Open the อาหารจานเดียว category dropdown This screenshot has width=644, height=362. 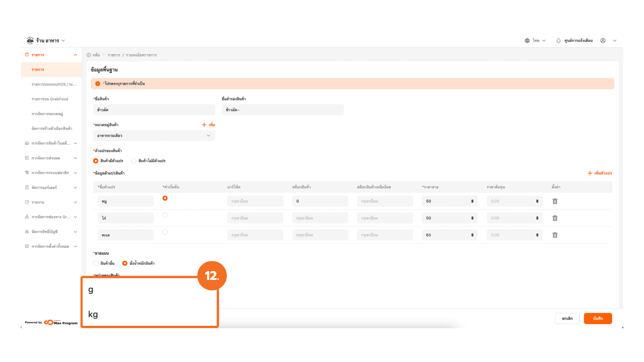[154, 136]
